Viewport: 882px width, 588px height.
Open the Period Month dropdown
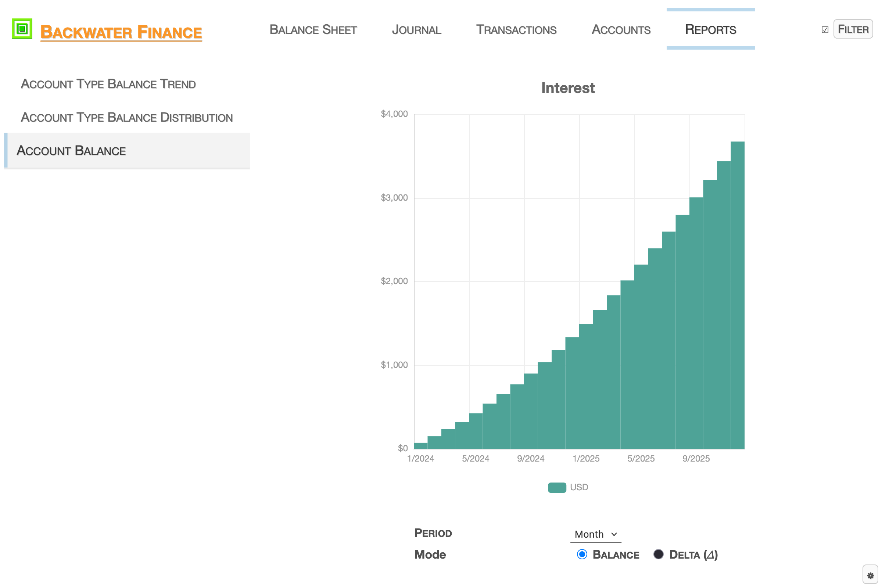tap(595, 534)
